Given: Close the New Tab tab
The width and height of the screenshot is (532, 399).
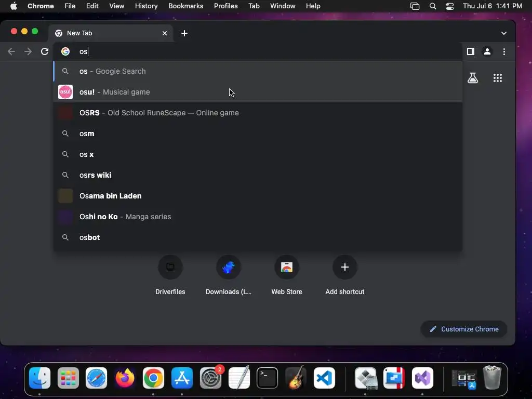Looking at the screenshot, I should [165, 33].
